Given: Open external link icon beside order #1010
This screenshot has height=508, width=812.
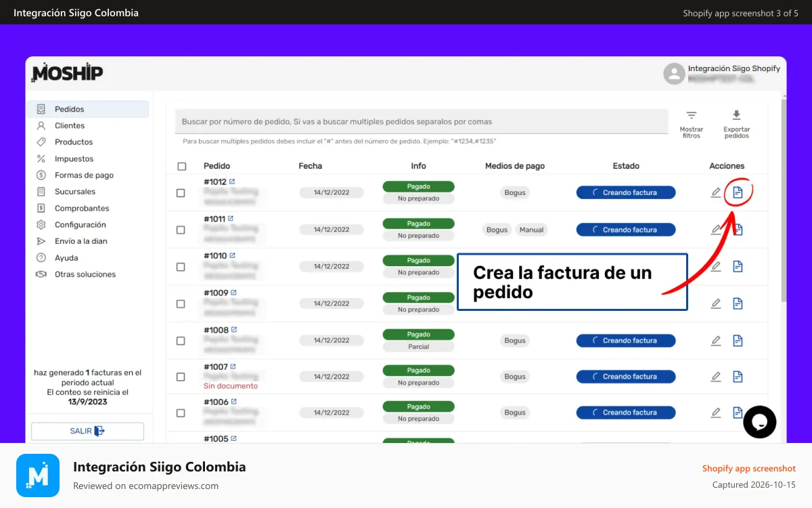Looking at the screenshot, I should tap(233, 255).
